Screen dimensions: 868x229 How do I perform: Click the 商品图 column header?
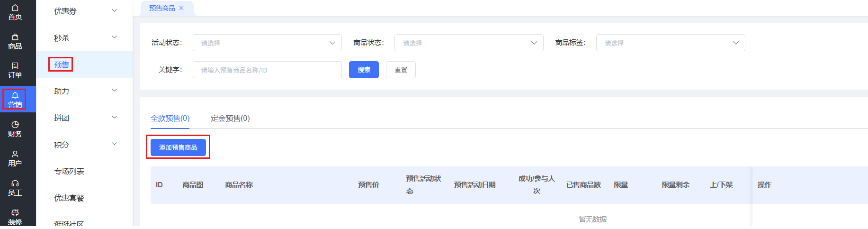[x=193, y=185]
